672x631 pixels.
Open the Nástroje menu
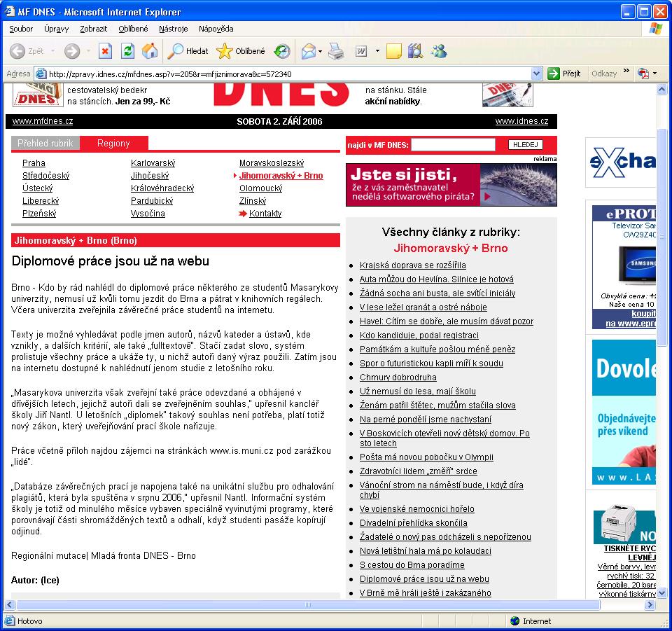pyautogui.click(x=173, y=29)
